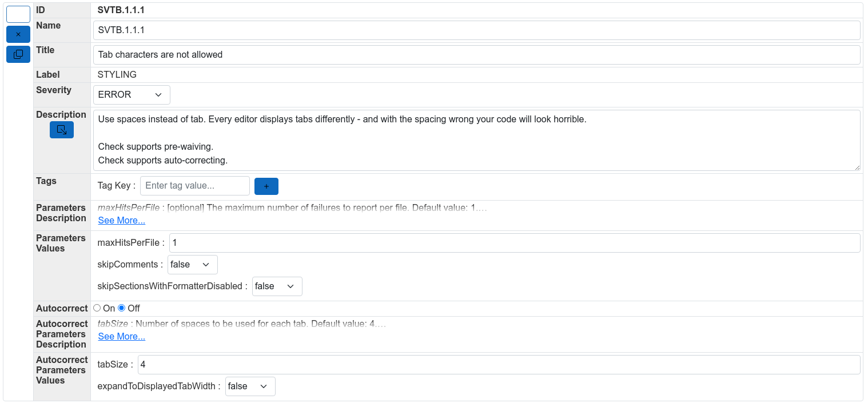Screen dimensions: 868x403
Task: Open the skipSectionsWithFormatterDisabled dropdown
Action: coord(277,286)
